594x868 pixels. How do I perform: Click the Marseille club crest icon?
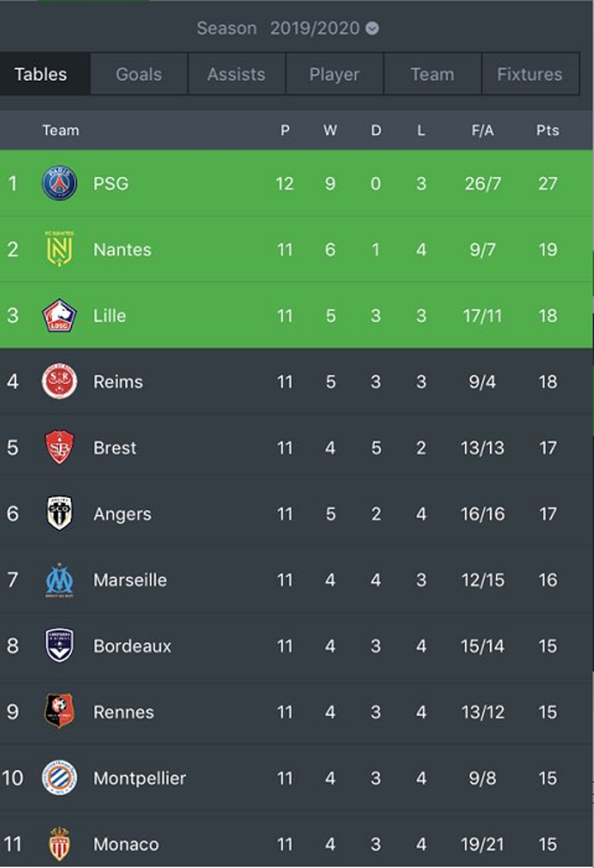coord(59,580)
